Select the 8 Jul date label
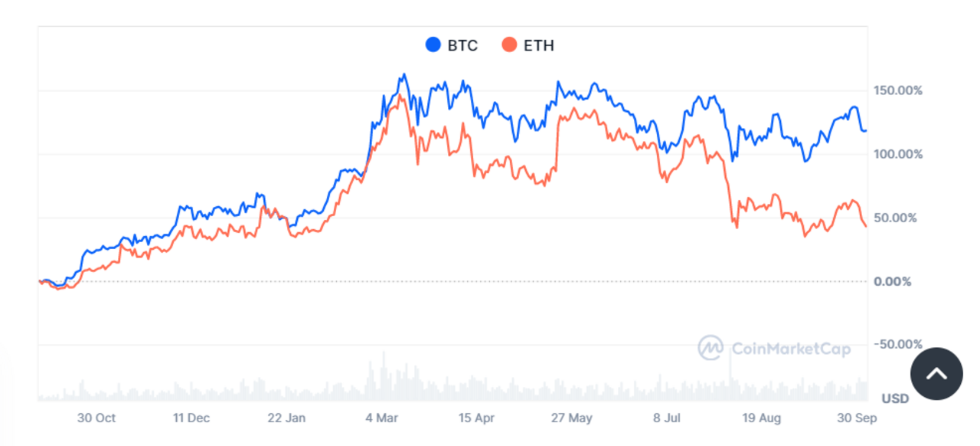Image resolution: width=980 pixels, height=446 pixels. point(666,418)
